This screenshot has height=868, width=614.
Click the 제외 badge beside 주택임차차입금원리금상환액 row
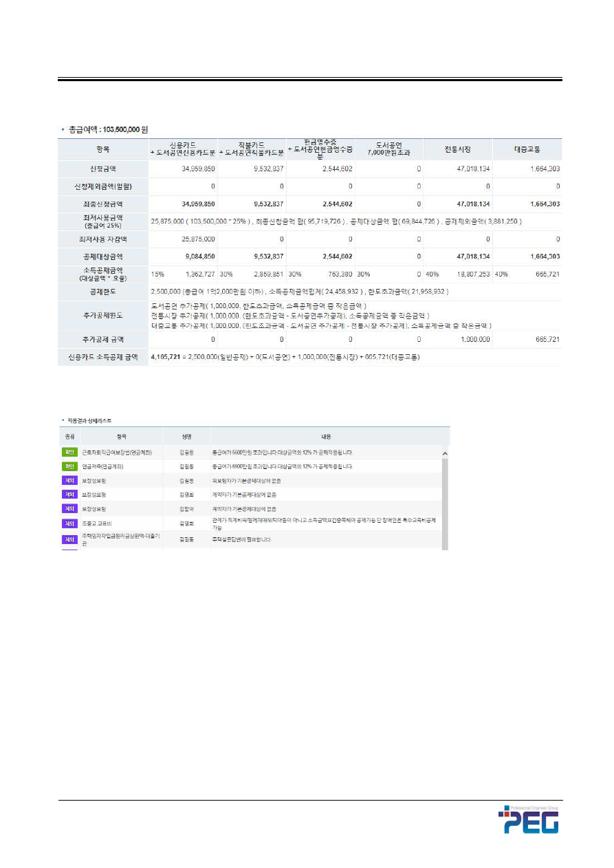tap(69, 540)
